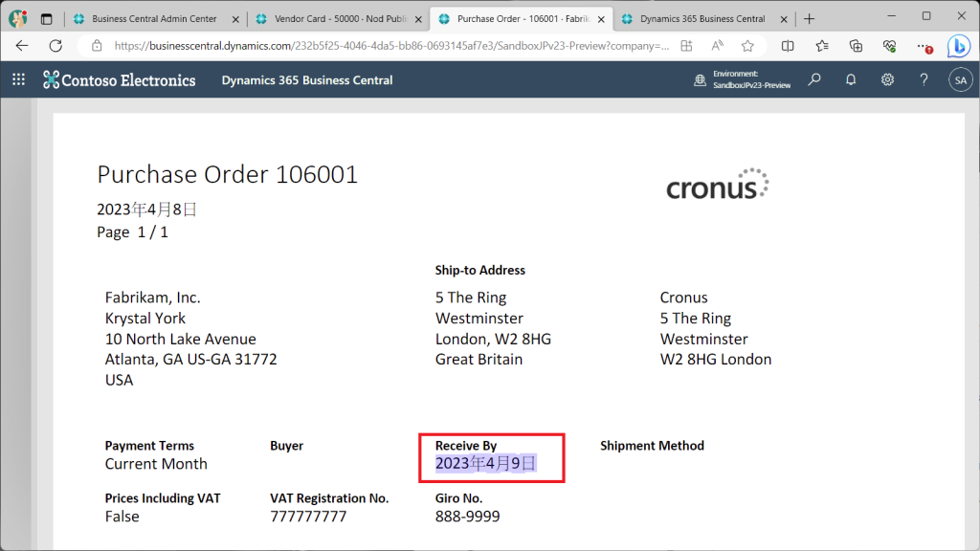Click the document date 2023年4月8日
Viewport: 980px width, 551px height.
pos(146,209)
